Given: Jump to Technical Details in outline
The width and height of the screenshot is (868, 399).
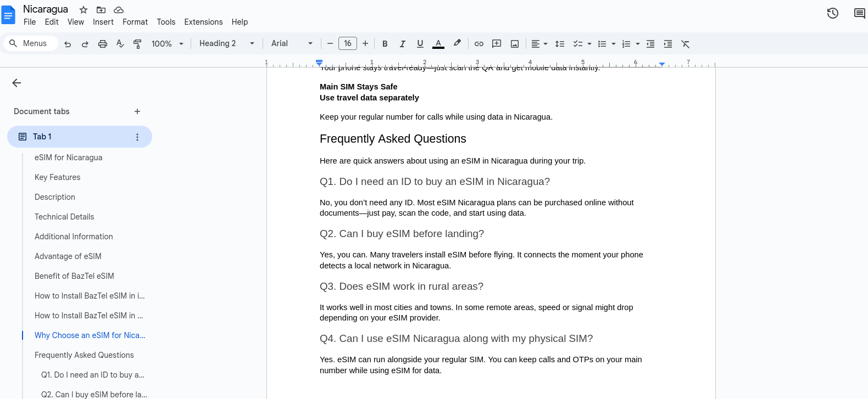Looking at the screenshot, I should click(x=64, y=217).
